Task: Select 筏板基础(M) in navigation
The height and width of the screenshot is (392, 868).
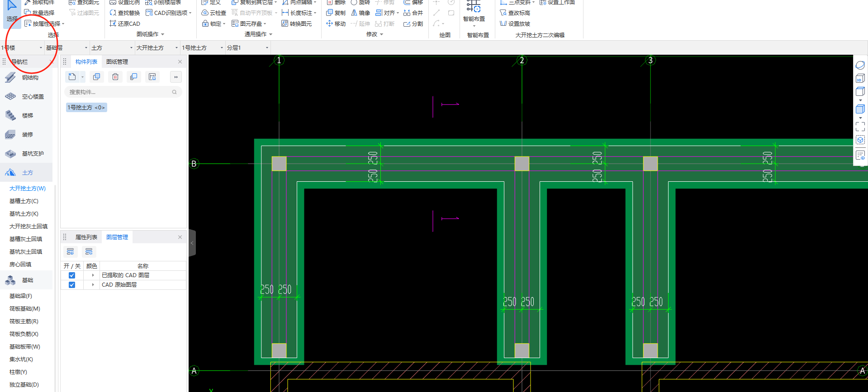Action: point(25,309)
